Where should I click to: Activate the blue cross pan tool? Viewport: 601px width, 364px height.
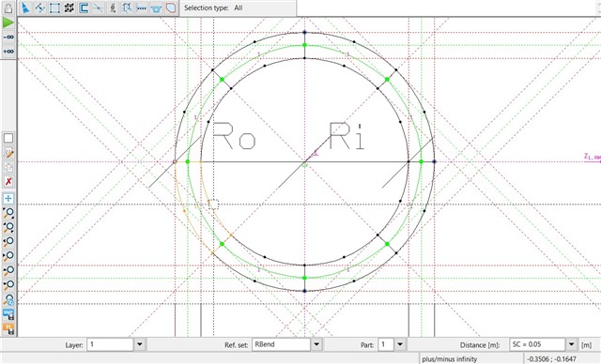[8, 198]
